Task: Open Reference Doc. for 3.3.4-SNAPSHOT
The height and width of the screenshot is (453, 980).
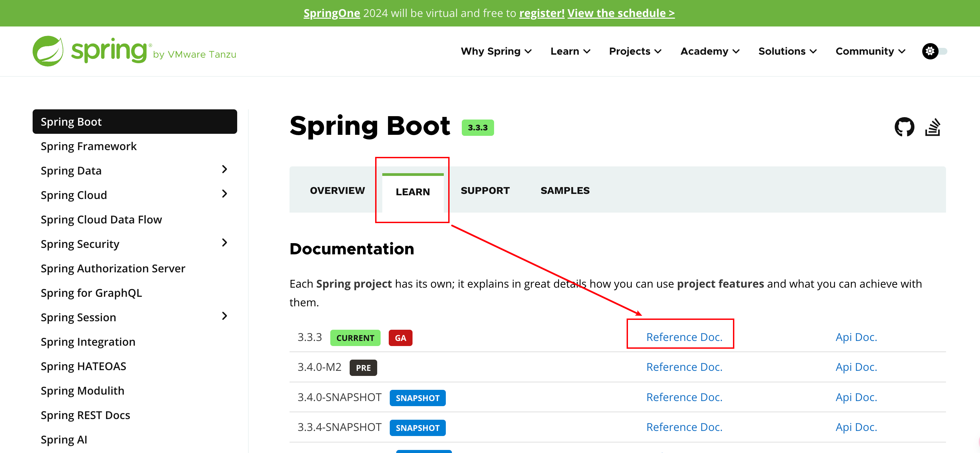Action: click(x=684, y=427)
